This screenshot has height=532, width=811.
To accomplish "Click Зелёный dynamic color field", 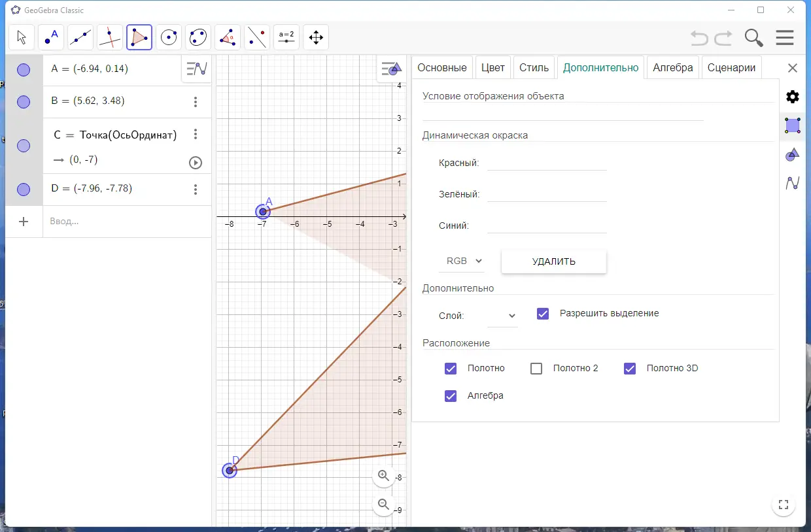I will pos(547,194).
